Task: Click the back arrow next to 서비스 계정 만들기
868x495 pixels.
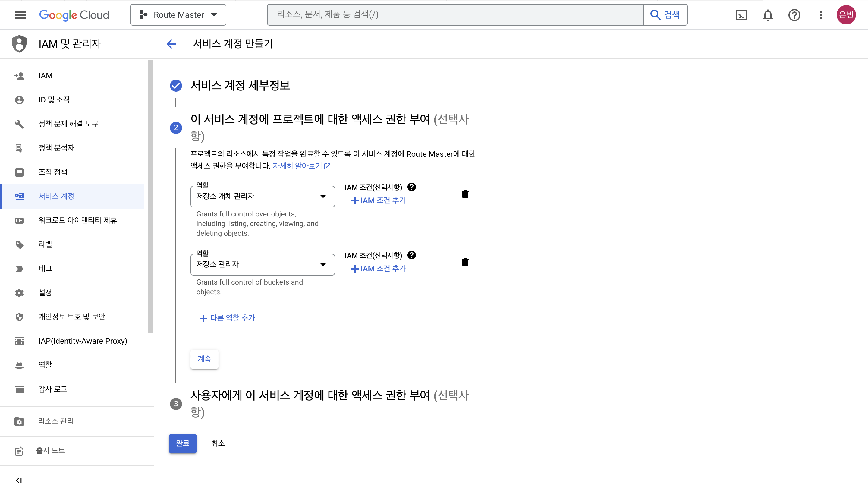Action: (171, 44)
